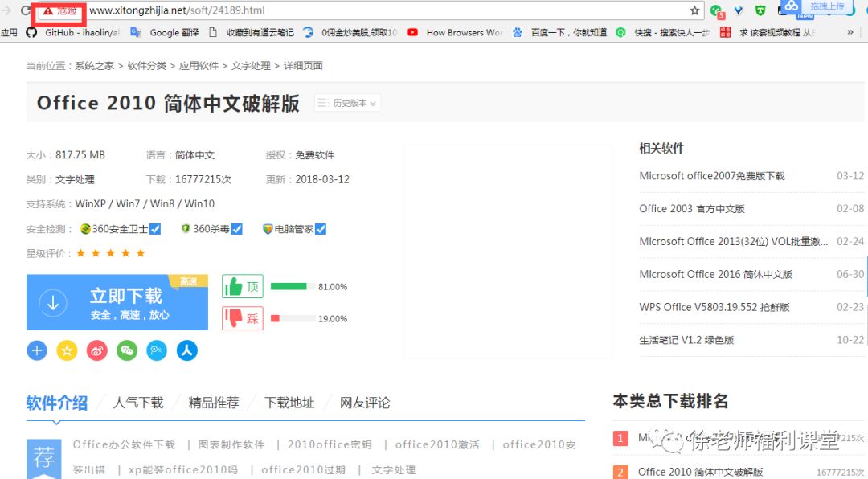868x479 pixels.
Task: Click the Qzone yellow star share icon
Action: 67,350
